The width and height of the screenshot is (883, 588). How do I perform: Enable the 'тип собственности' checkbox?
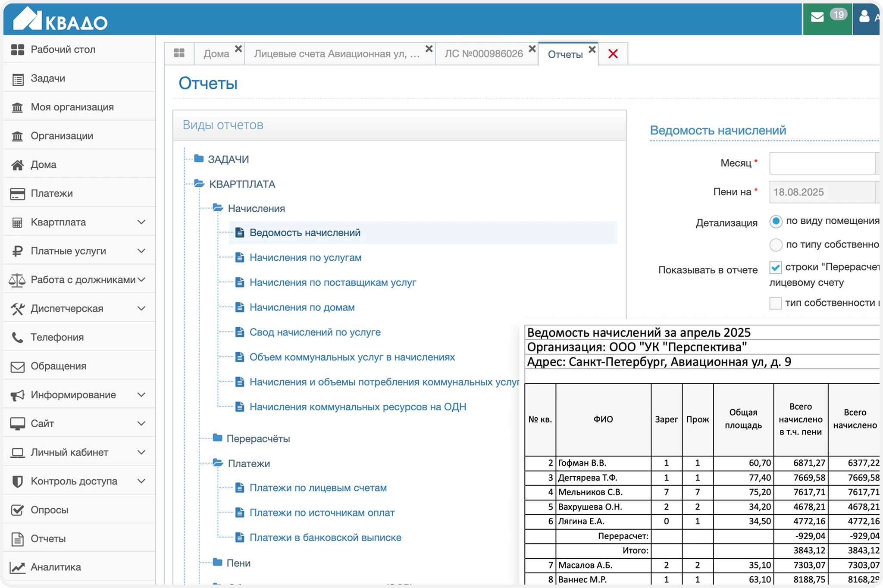click(x=776, y=303)
